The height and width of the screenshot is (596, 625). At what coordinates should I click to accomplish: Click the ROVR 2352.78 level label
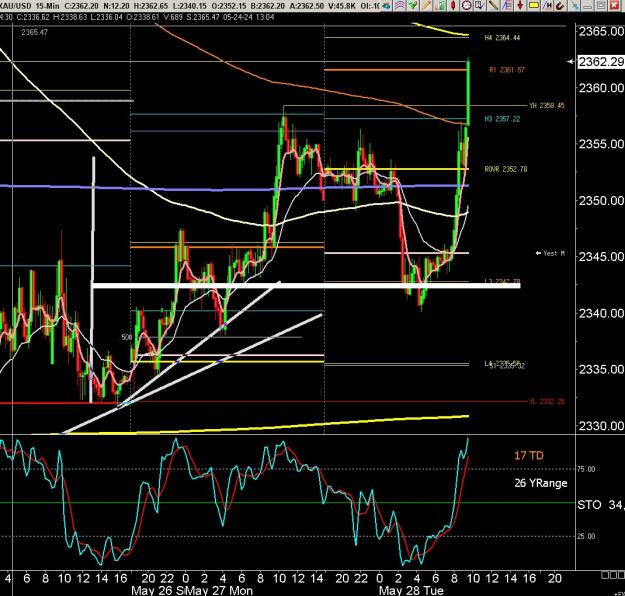[506, 169]
